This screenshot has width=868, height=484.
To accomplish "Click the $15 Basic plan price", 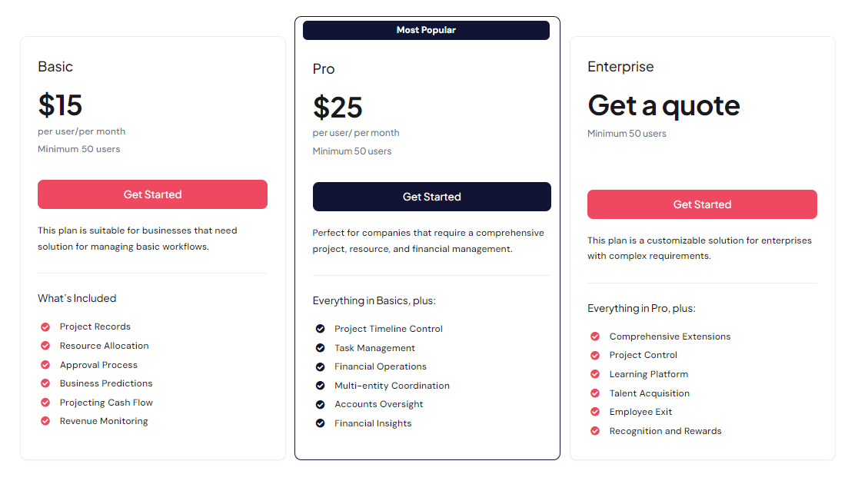I will point(60,105).
